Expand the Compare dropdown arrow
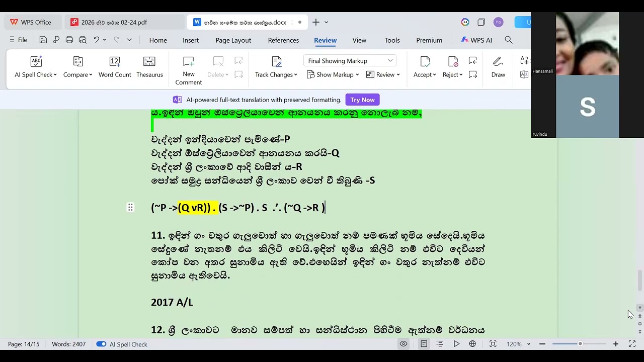 (x=91, y=75)
